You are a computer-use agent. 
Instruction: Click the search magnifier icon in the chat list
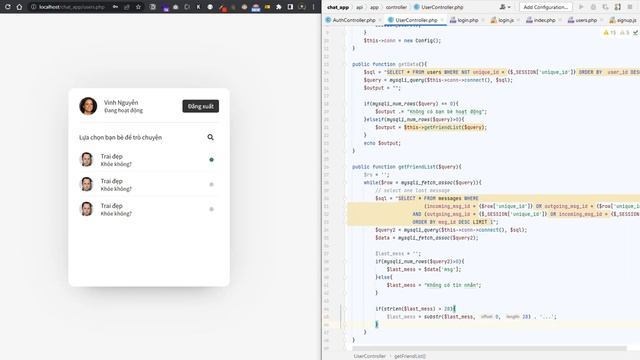click(x=210, y=137)
